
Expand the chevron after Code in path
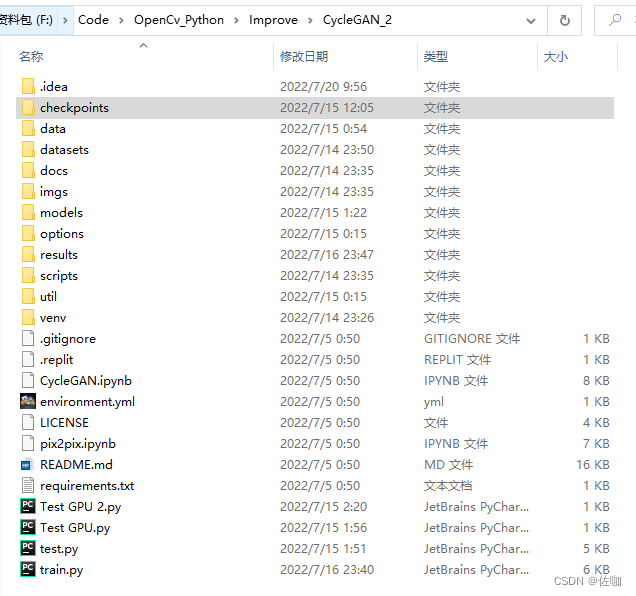click(121, 20)
